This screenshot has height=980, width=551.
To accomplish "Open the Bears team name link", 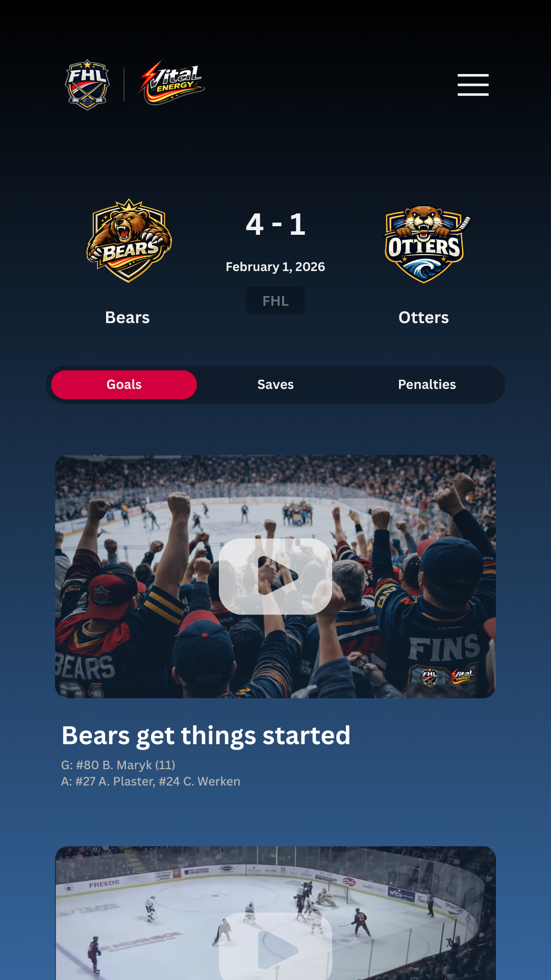I will [x=128, y=317].
